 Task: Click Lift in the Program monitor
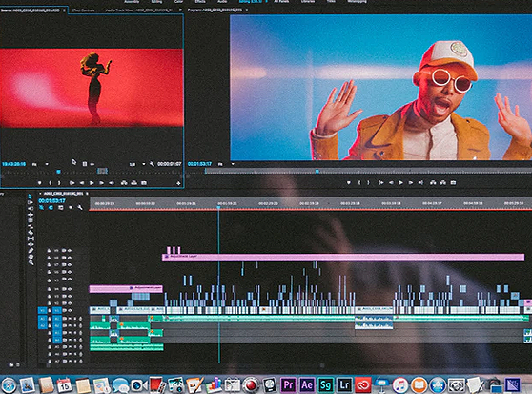tap(433, 182)
